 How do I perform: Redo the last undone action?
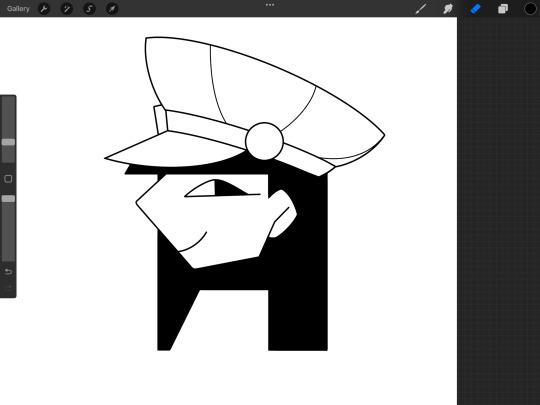(x=8, y=288)
